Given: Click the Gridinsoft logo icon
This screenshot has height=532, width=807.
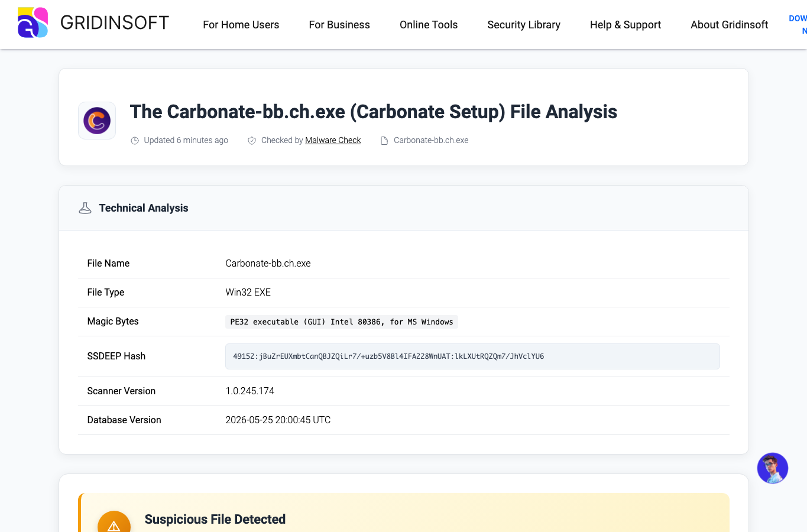Looking at the screenshot, I should (x=33, y=22).
